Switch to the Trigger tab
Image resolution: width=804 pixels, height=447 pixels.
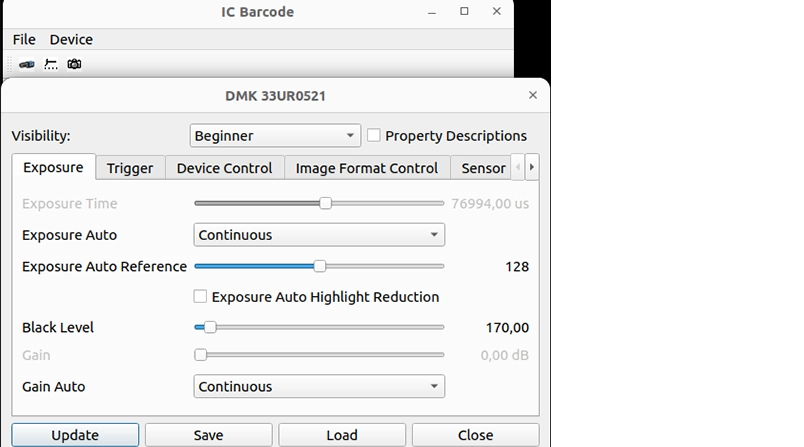coord(130,168)
